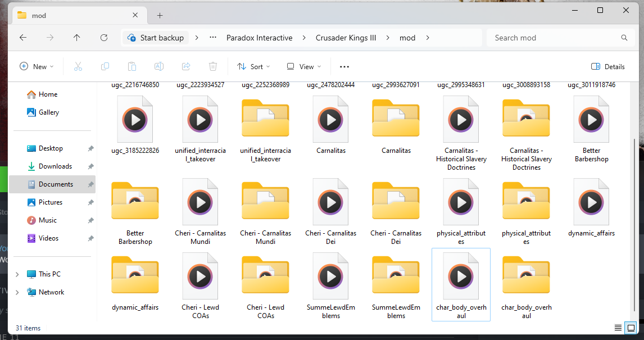Open the View dropdown menu
The height and width of the screenshot is (340, 644).
[304, 66]
